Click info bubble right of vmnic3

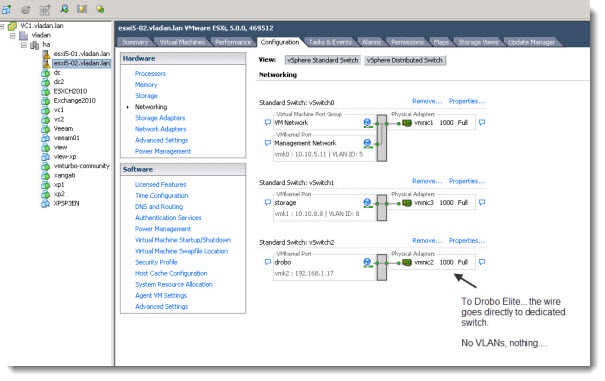[482, 202]
